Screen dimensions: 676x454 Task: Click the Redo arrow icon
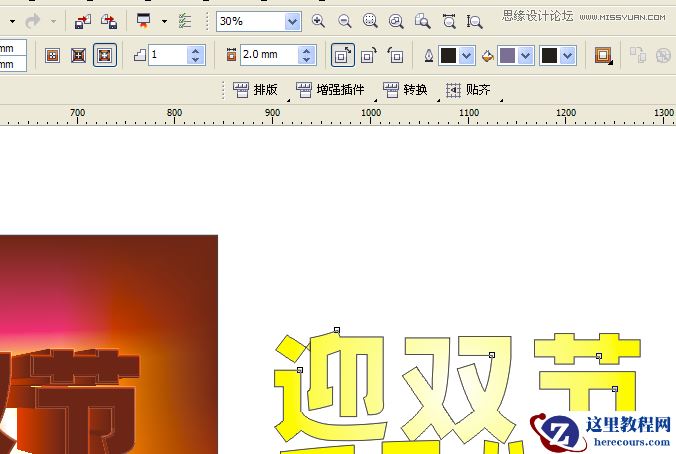32,21
